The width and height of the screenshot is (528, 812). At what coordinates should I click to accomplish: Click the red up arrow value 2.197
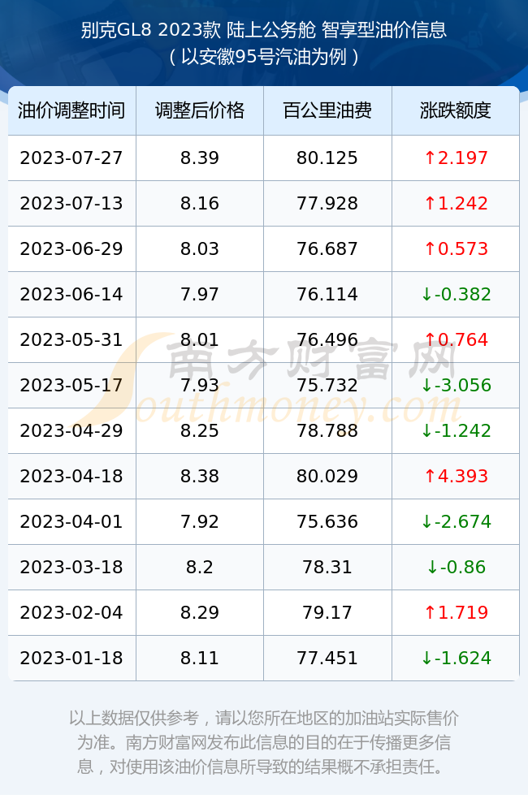tap(456, 158)
